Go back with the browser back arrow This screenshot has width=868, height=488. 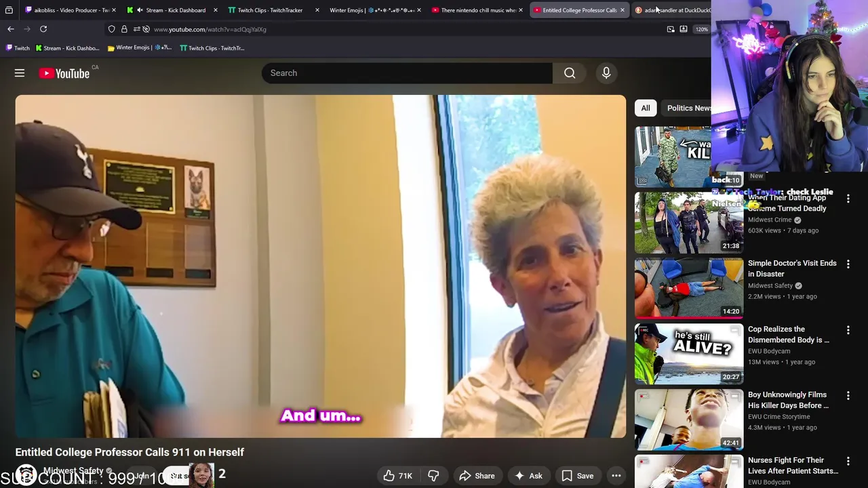(x=11, y=29)
